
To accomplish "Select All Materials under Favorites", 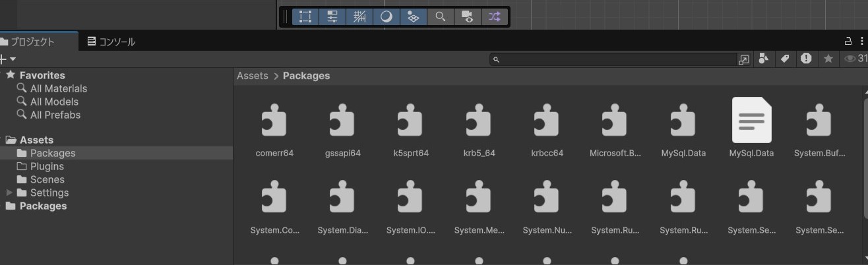I will [x=58, y=88].
